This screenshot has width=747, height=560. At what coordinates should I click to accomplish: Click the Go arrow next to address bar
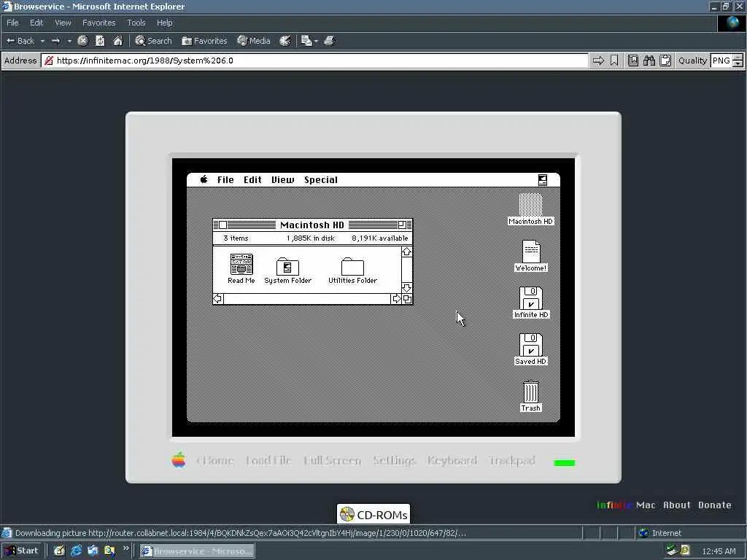598,61
